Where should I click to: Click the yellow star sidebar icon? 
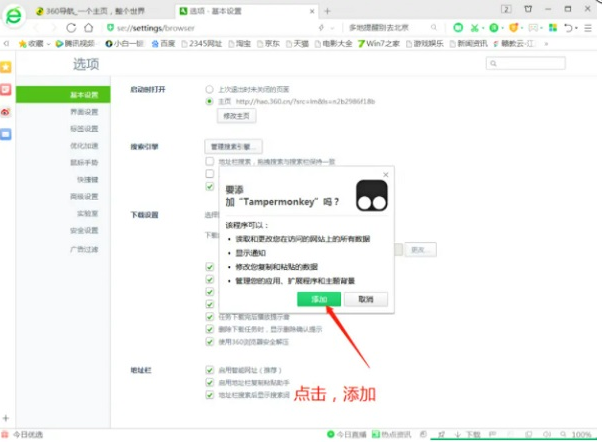coord(6,67)
